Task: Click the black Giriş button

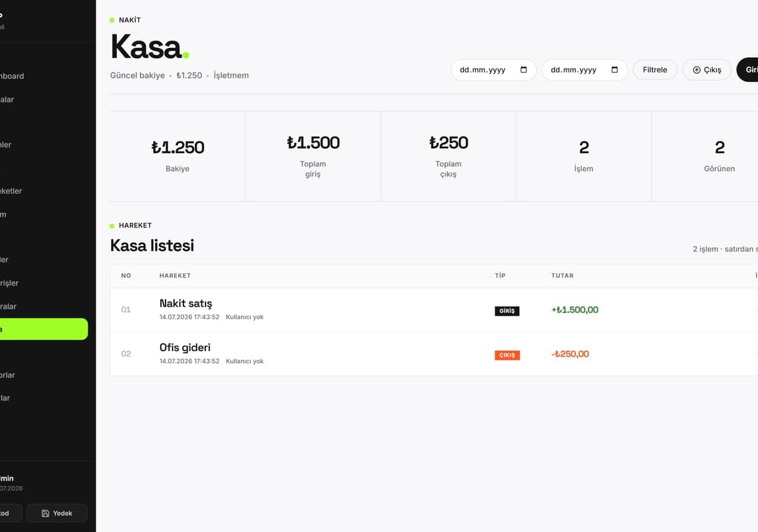Action: click(747, 70)
